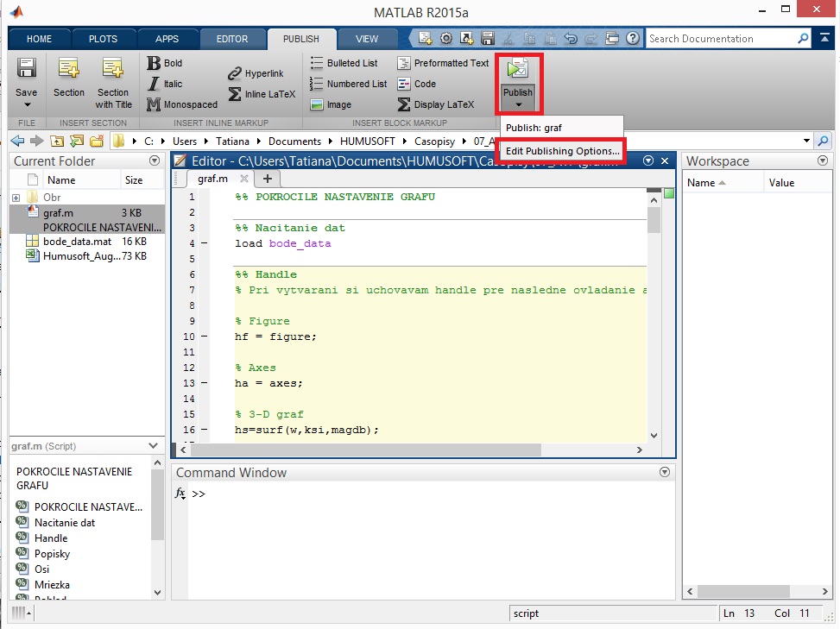
Task: Click the new script icon in the quick access toolbar
Action: click(x=426, y=38)
